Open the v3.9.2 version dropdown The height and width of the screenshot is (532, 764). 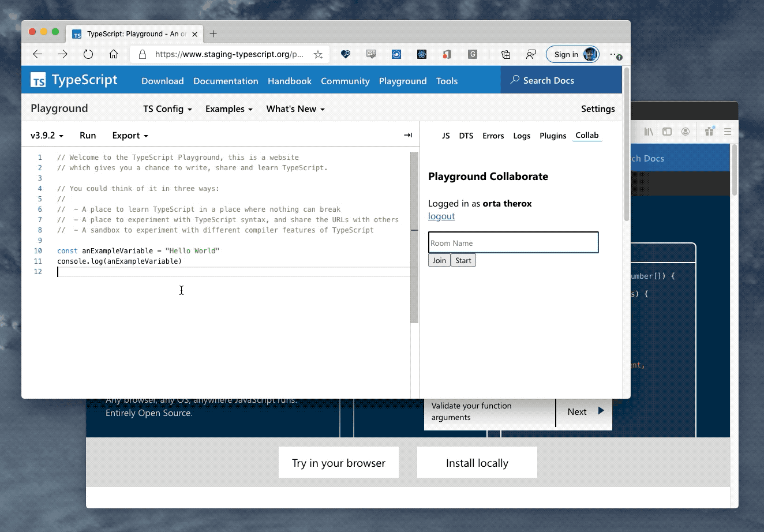click(47, 135)
